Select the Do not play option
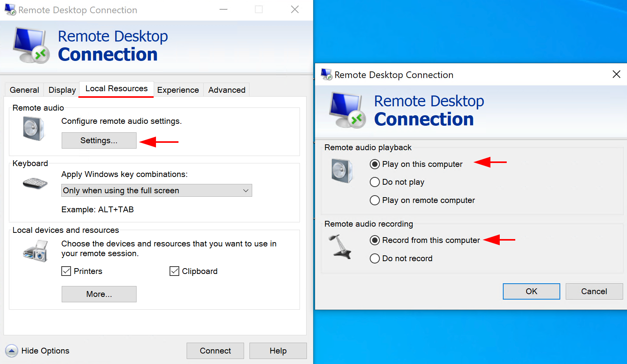Image resolution: width=627 pixels, height=364 pixels. [x=375, y=182]
